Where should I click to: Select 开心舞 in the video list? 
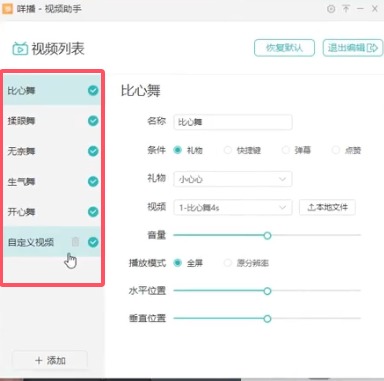(52, 212)
